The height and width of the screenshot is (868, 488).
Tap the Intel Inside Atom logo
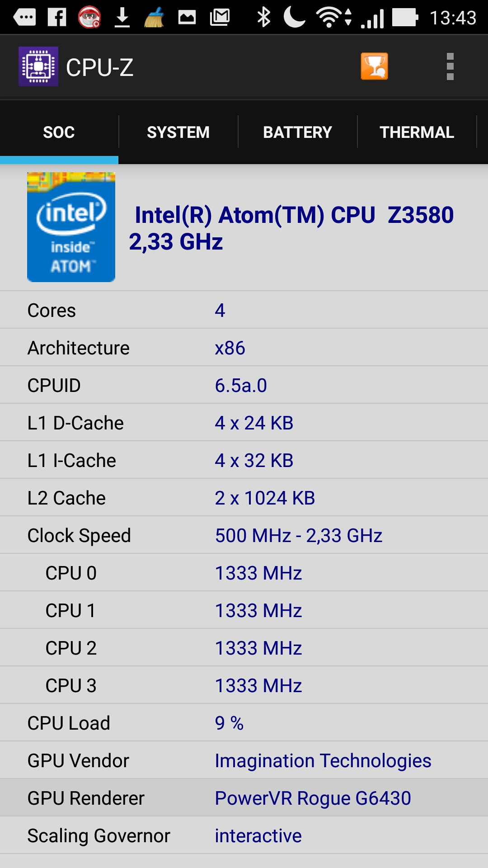pyautogui.click(x=71, y=227)
